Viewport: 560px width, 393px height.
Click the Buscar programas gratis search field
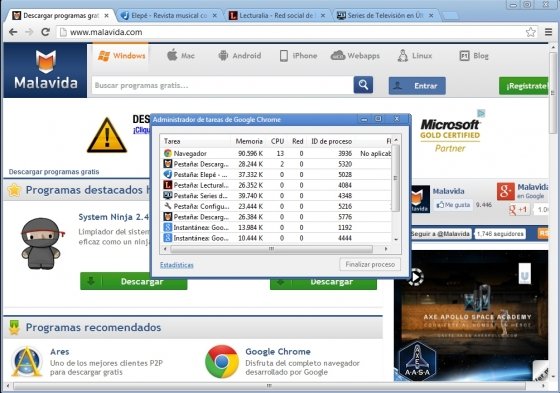tap(222, 85)
